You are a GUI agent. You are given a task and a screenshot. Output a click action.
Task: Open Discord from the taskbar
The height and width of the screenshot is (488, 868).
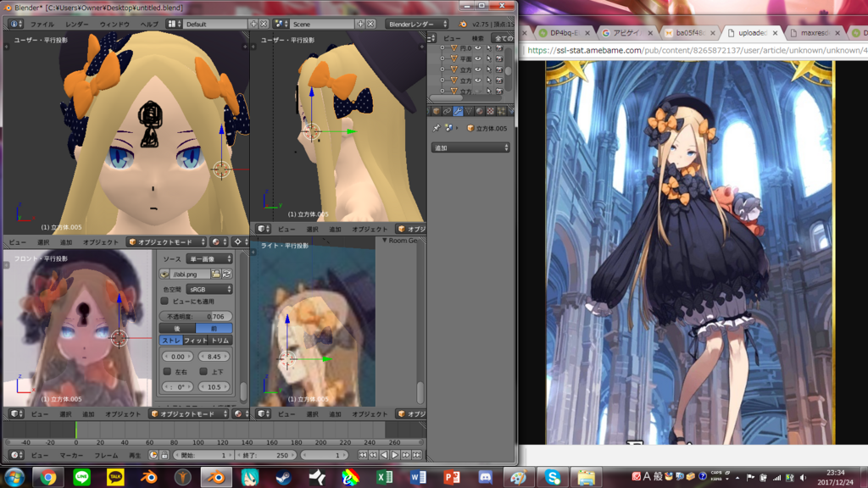486,477
